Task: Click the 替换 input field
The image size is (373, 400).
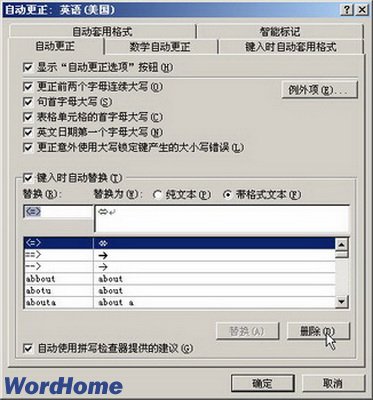Action: [x=58, y=212]
